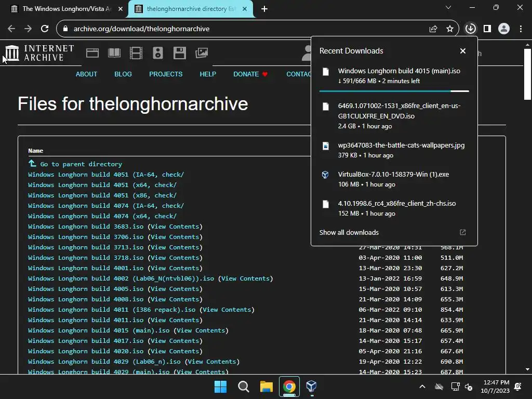The width and height of the screenshot is (532, 399).
Task: Download Windows Longhorn build 4029 (Lab06_n).iso
Action: [104, 362]
